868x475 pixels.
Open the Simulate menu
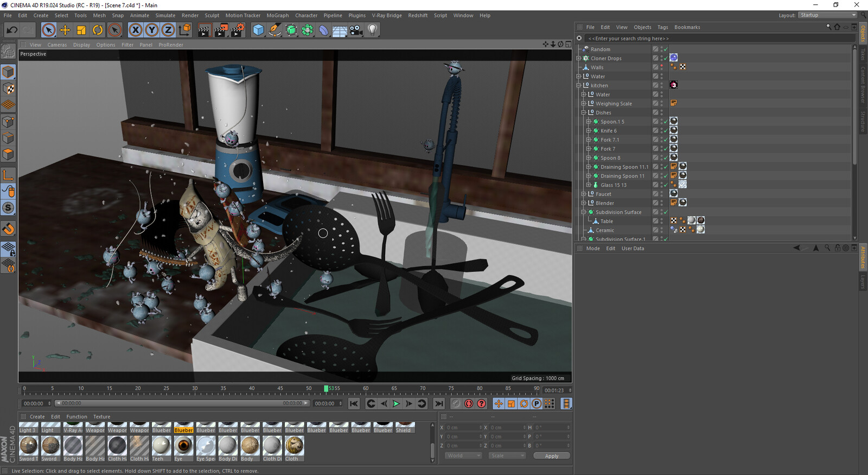pos(165,15)
